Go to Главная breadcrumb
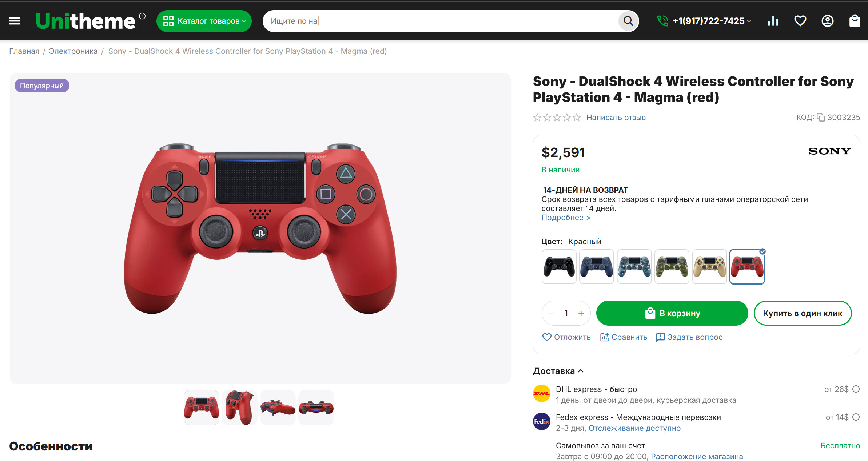This screenshot has height=461, width=868. click(24, 51)
